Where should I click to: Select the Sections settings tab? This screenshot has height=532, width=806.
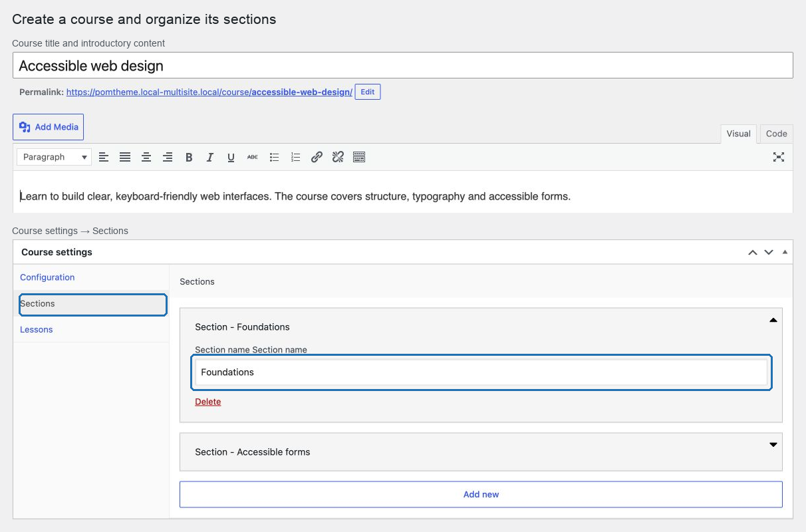click(92, 304)
